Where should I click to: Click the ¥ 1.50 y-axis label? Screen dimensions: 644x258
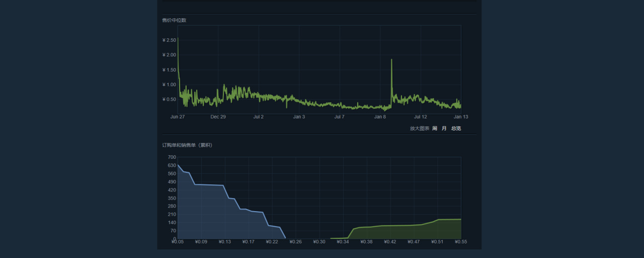pos(169,70)
